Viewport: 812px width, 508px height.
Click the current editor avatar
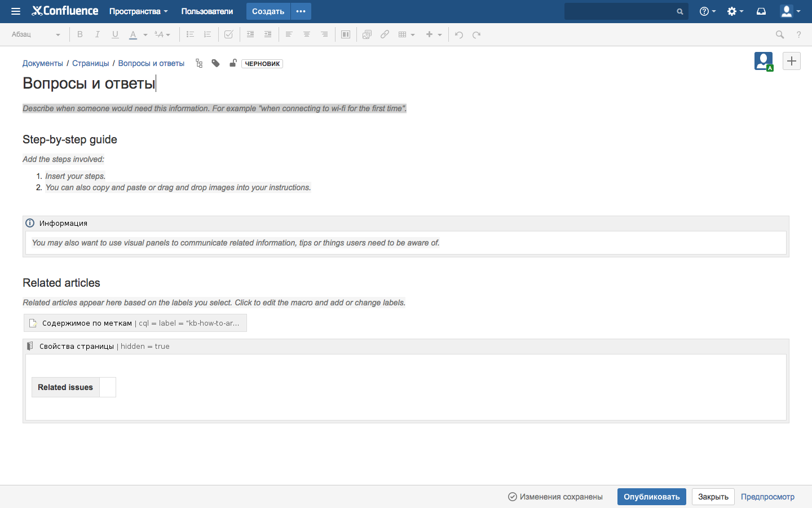[764, 61]
